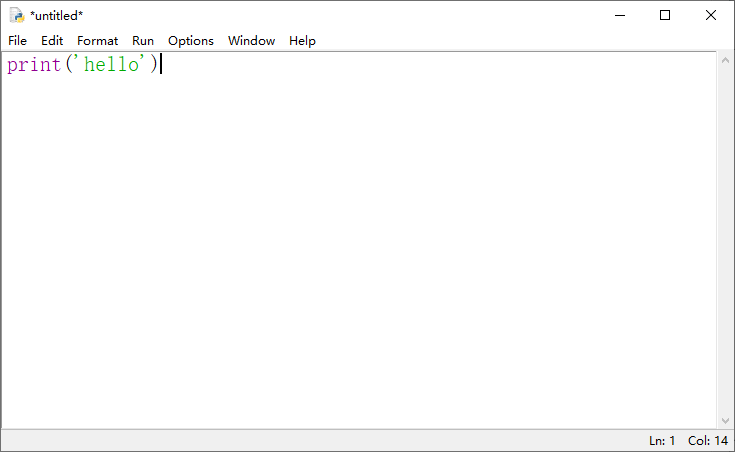Screen dimensions: 735x452
Task: Click the Ln: 1 status indicator
Action: click(x=662, y=441)
